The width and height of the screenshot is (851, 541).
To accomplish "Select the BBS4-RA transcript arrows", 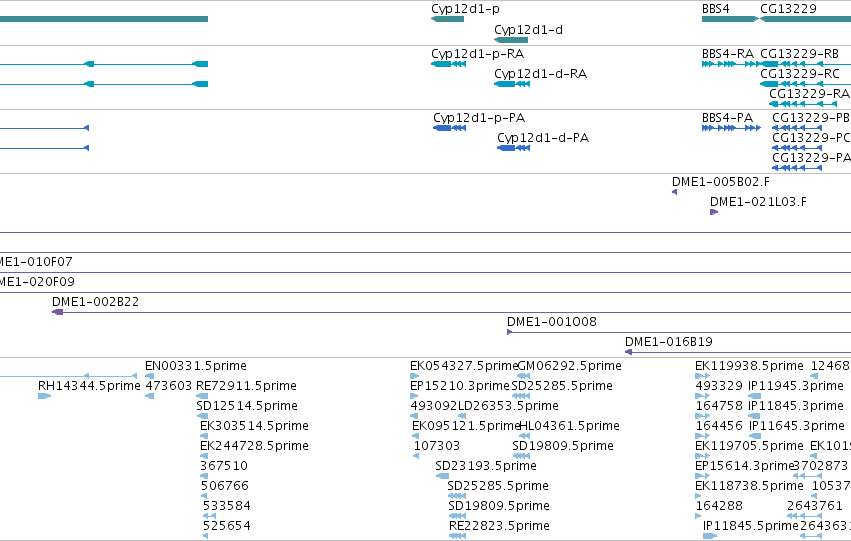I will [x=731, y=64].
